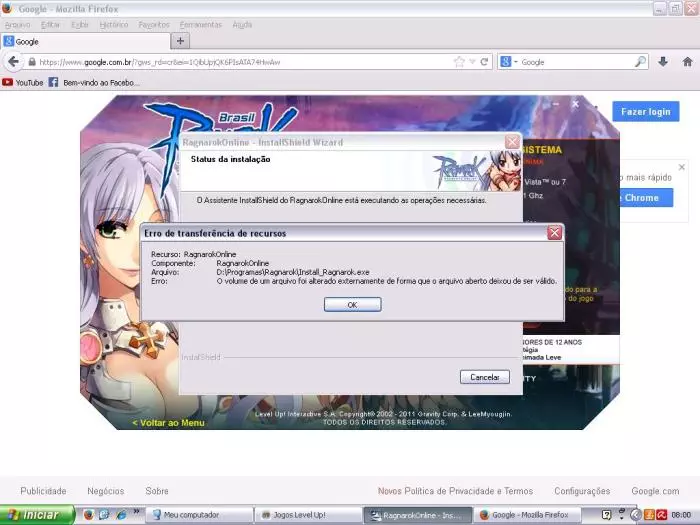Close the RagnarokOnline InstallShield Wizard window
The image size is (700, 525).
pos(512,142)
